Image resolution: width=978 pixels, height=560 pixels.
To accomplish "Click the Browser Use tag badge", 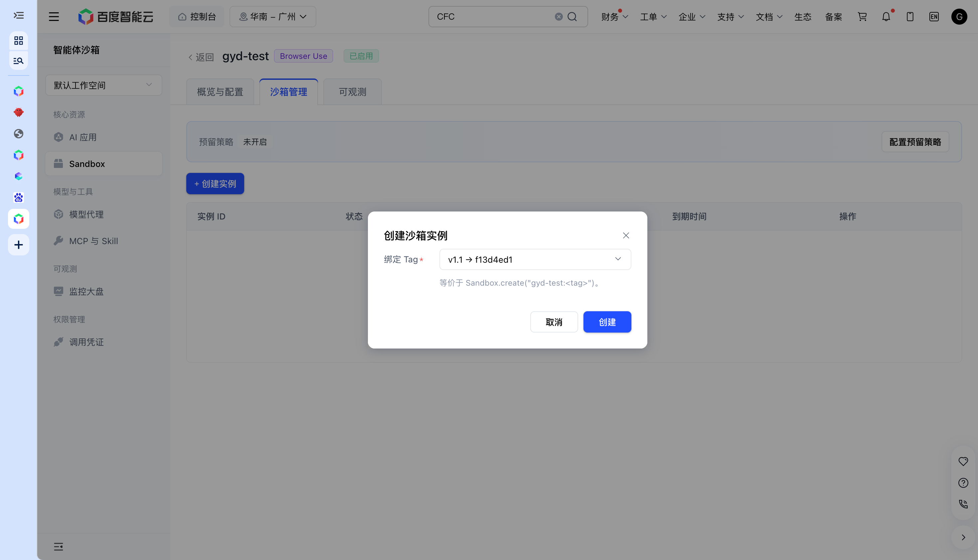I will [304, 56].
